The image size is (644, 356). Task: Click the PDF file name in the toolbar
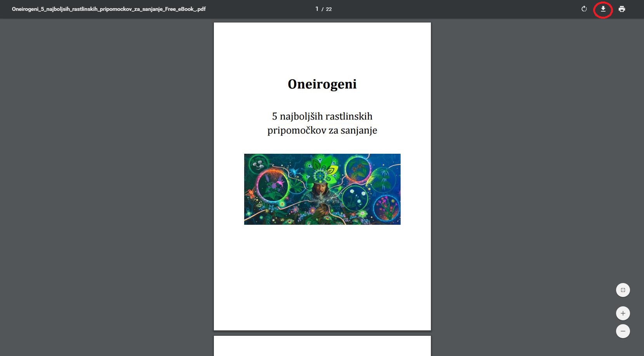point(109,9)
